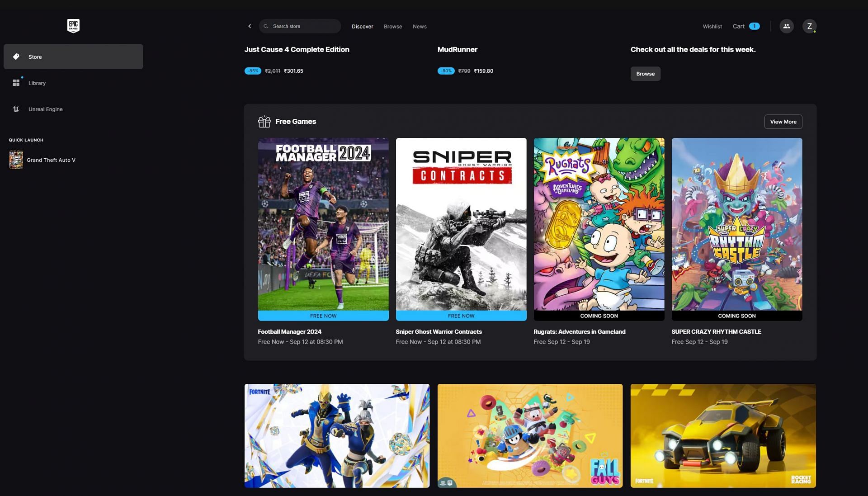868x496 pixels.
Task: Open the Store section
Action: pos(35,56)
